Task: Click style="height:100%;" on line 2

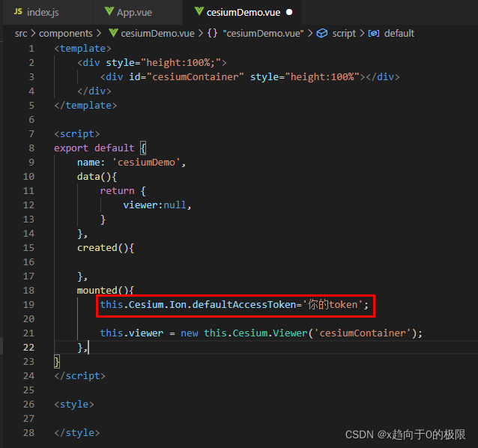Action: pyautogui.click(x=163, y=63)
